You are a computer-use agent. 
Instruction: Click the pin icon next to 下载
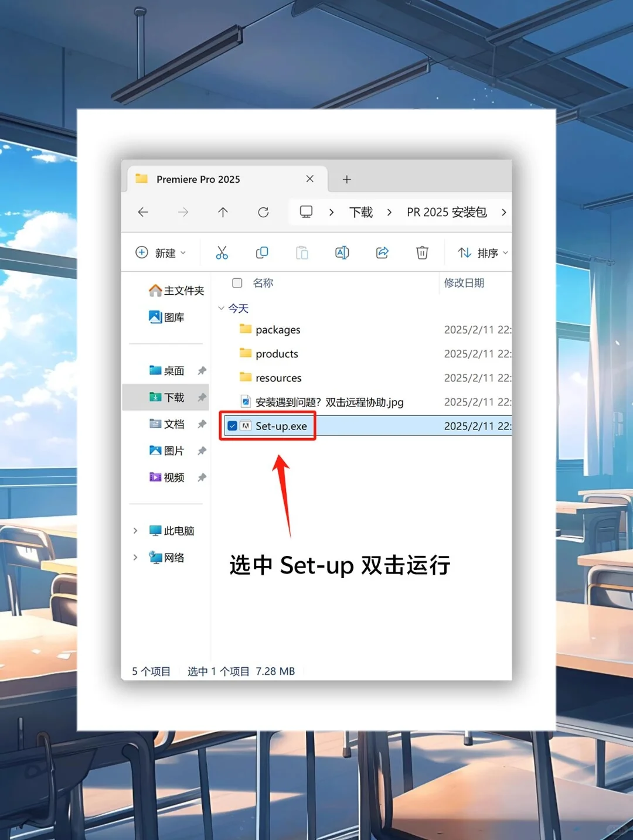click(x=202, y=397)
